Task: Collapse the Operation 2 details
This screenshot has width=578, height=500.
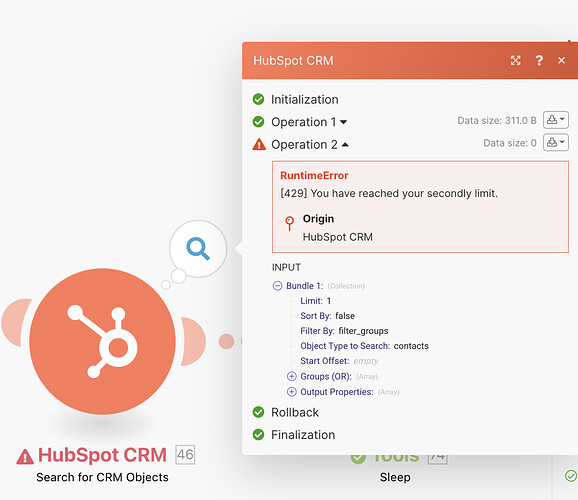Action: tap(310, 145)
